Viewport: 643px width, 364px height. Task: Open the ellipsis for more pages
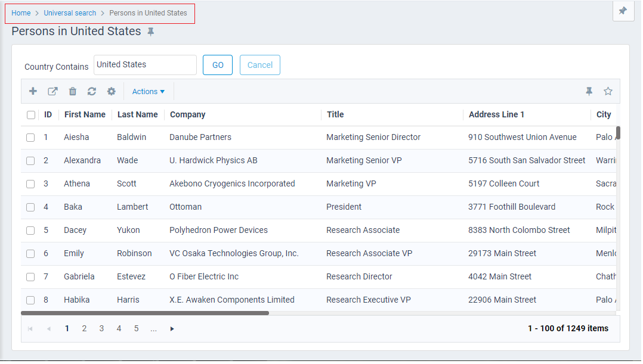[154, 329]
